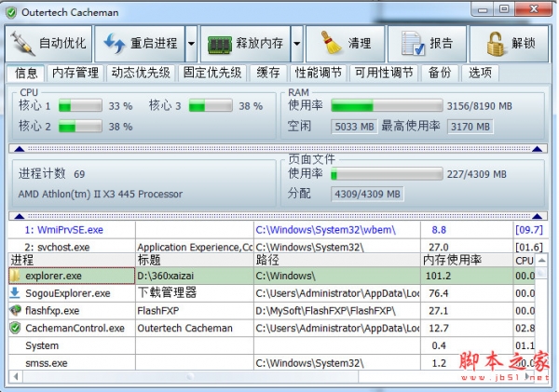Click the 空闲 5033 MB field

[354, 127]
